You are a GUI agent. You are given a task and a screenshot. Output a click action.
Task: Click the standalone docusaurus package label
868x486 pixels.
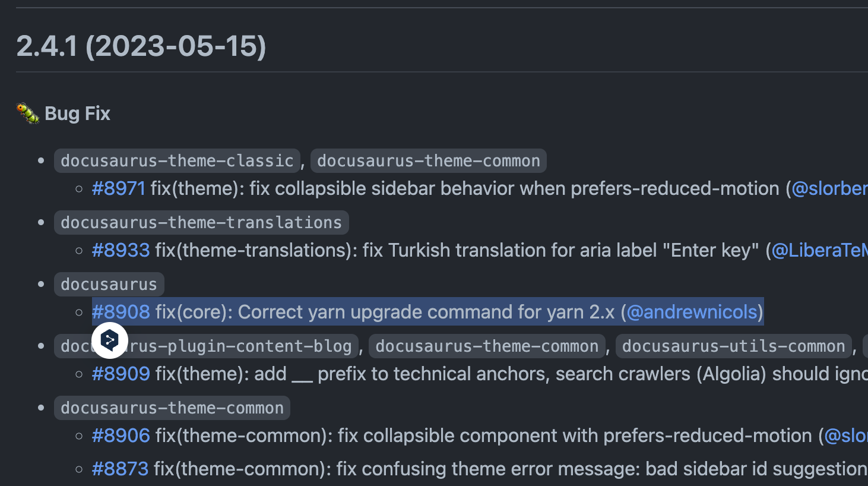[109, 285]
